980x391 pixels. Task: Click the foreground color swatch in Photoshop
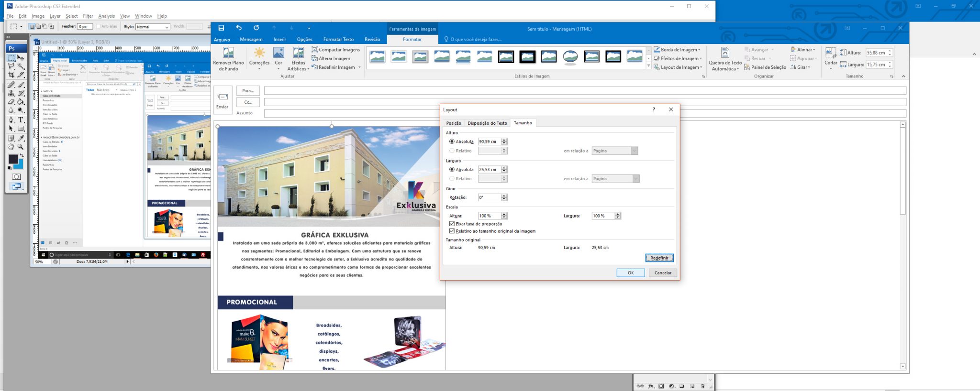click(13, 159)
